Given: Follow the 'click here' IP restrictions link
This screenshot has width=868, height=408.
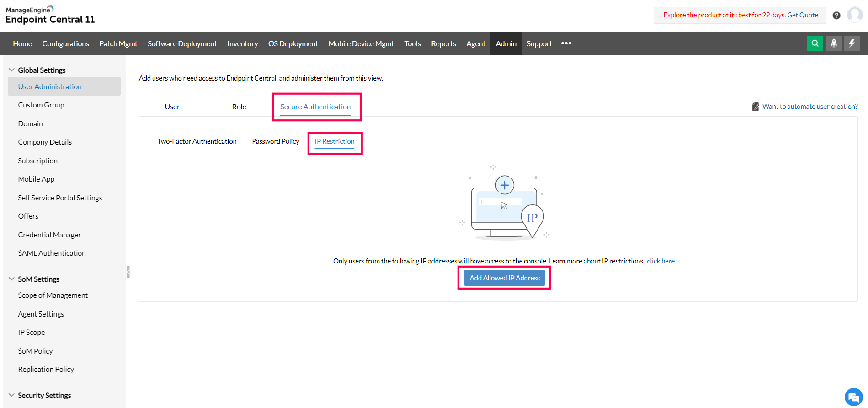Looking at the screenshot, I should pyautogui.click(x=661, y=261).
